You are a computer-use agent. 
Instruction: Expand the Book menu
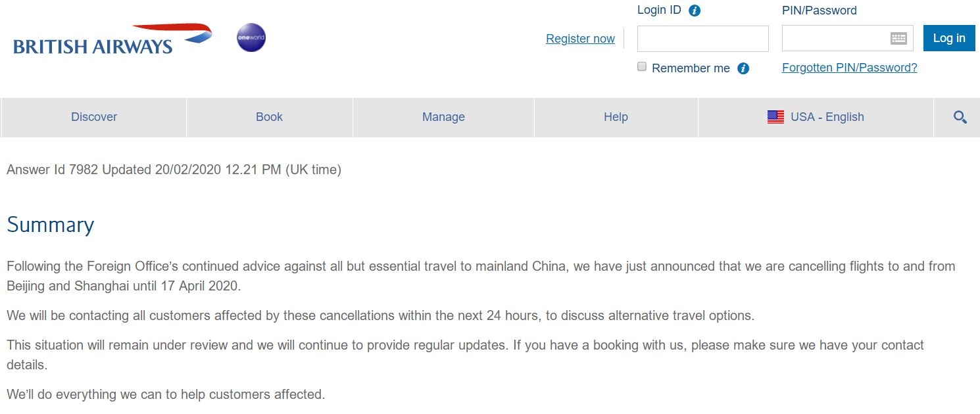pos(269,117)
